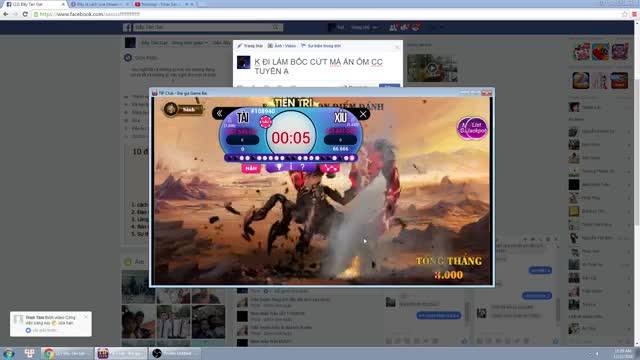
Task: Click the Xỉu bet amount field
Action: pos(340,140)
